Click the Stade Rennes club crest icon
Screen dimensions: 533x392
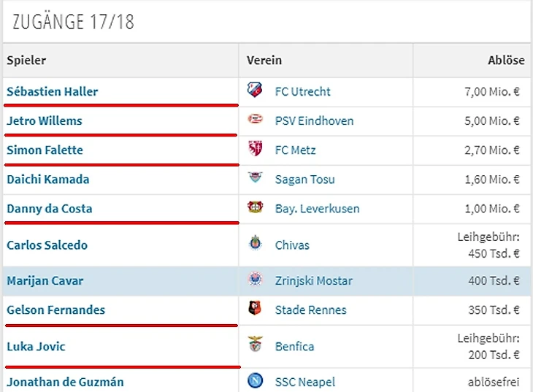tap(255, 310)
